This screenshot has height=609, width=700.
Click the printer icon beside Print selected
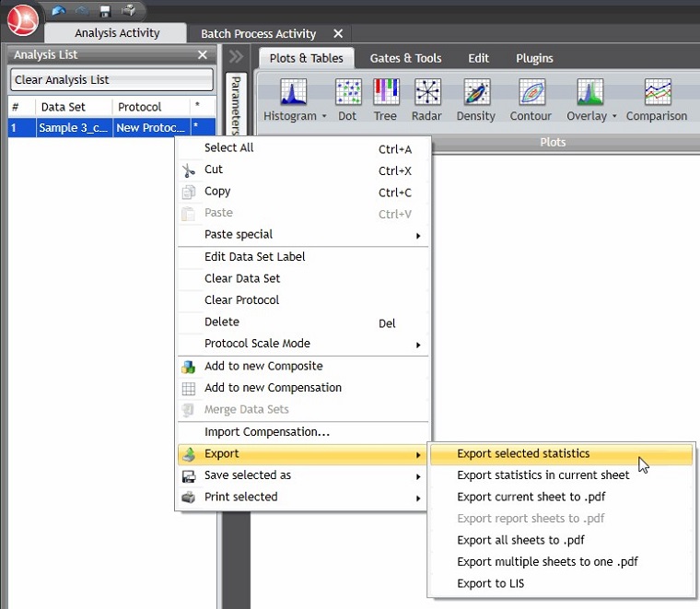[x=189, y=498]
